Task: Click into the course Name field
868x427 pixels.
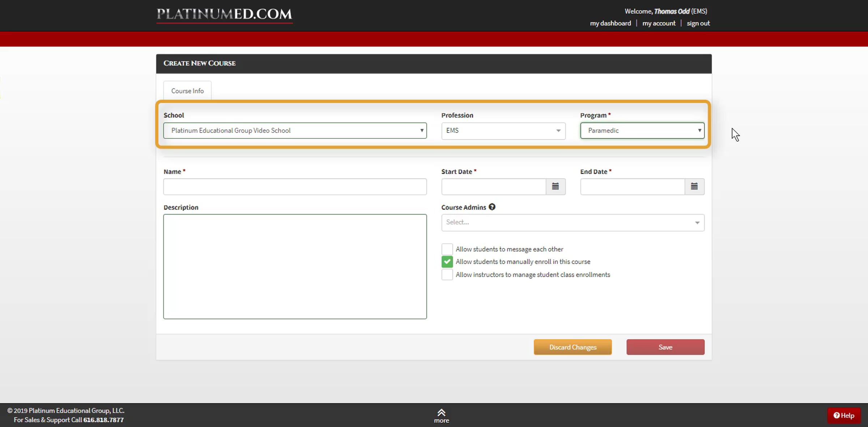Action: coord(295,187)
